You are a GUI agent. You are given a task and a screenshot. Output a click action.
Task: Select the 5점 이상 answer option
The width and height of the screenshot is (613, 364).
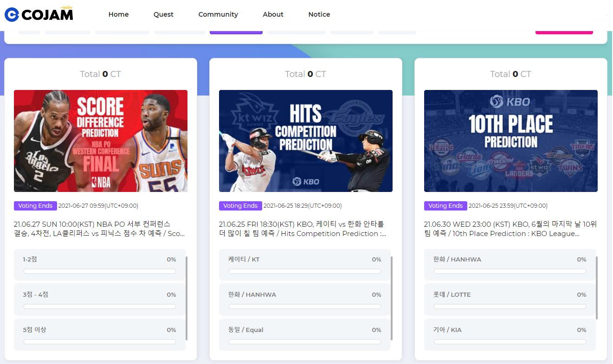pyautogui.click(x=99, y=335)
